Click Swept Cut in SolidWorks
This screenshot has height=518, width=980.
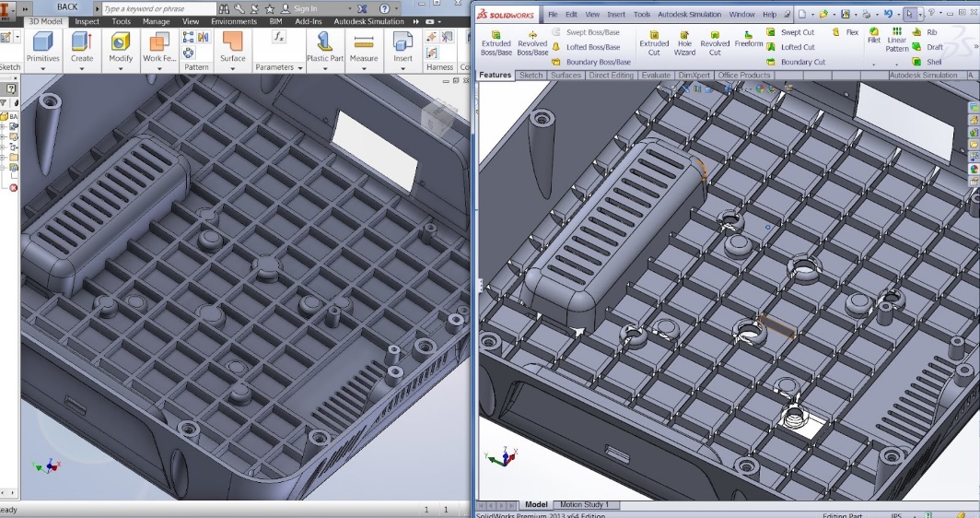tap(790, 32)
